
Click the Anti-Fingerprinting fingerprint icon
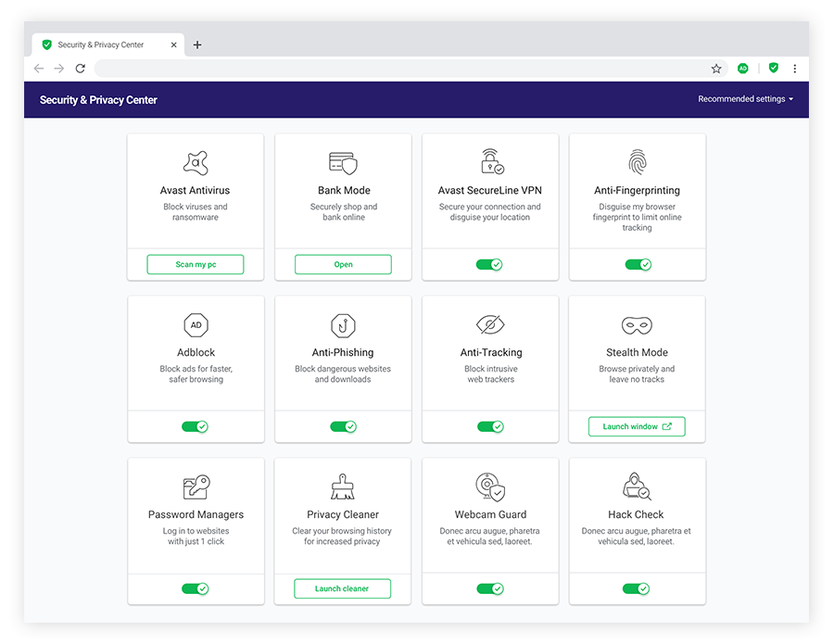click(x=638, y=161)
